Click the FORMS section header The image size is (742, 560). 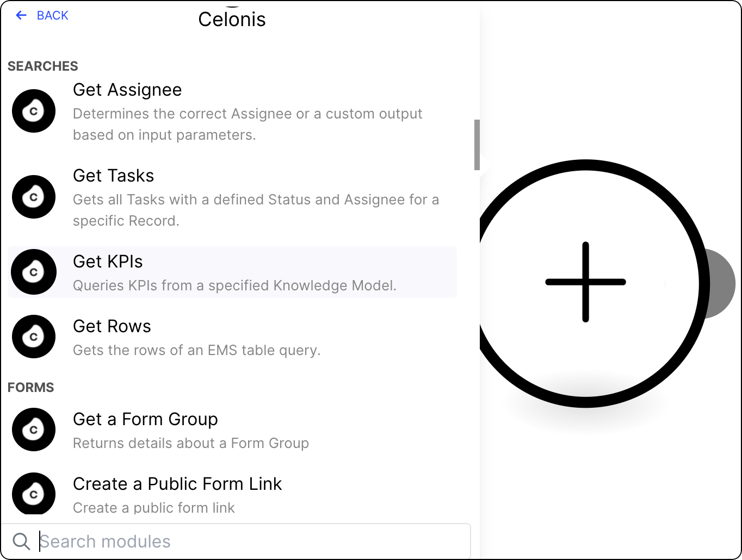point(31,388)
